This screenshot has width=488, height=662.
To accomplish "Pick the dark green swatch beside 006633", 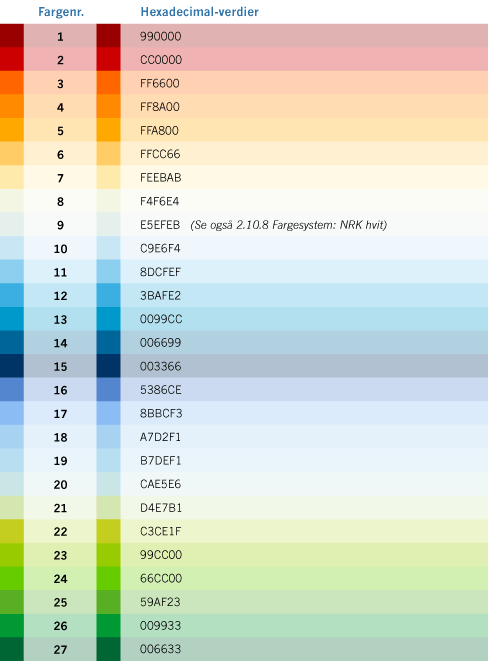I will 108,649.
